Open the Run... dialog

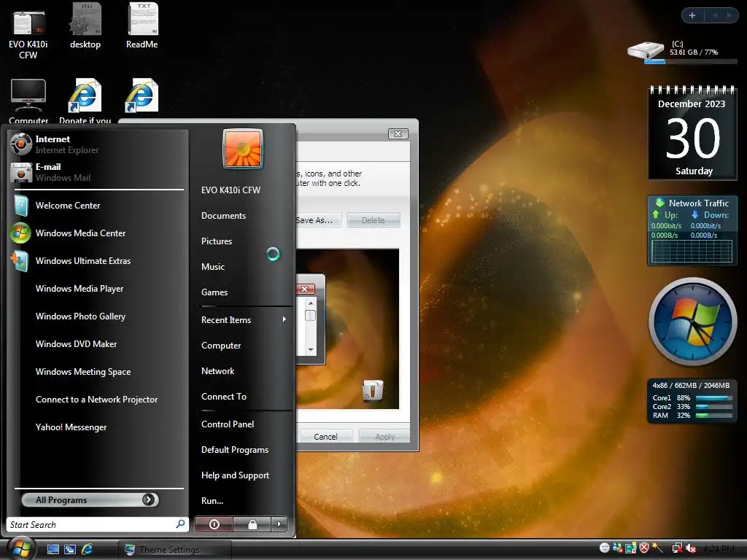212,501
